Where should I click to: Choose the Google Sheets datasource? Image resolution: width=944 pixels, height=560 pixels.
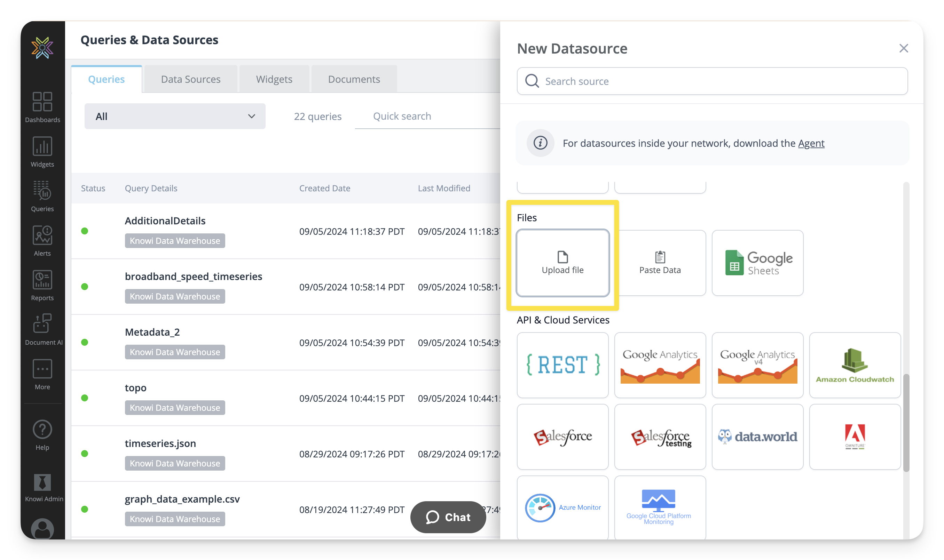(x=757, y=263)
